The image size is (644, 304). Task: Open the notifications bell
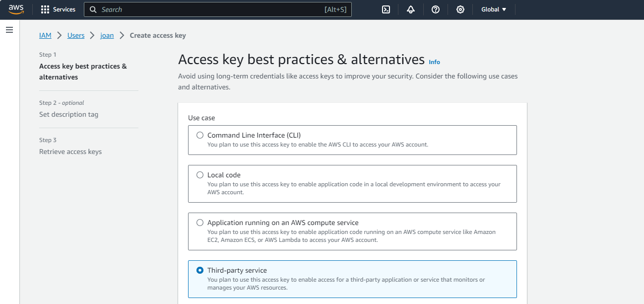coord(411,9)
